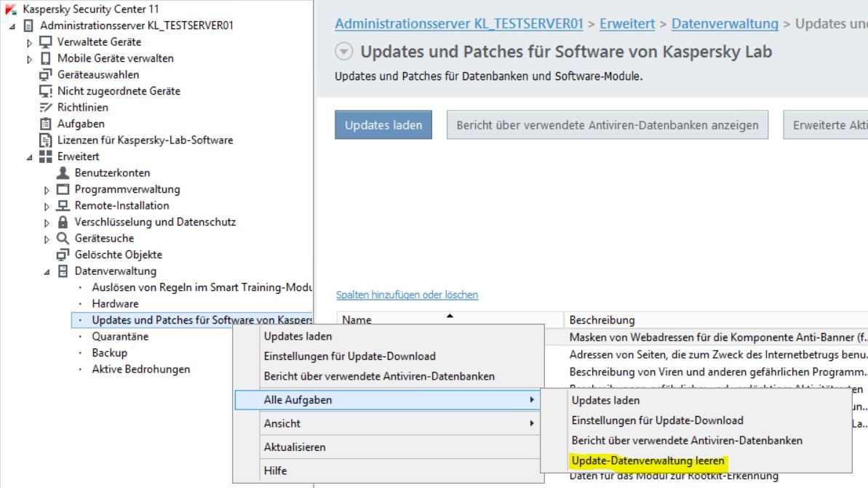Click the Remote-Installation icon
868x488 pixels.
click(63, 206)
